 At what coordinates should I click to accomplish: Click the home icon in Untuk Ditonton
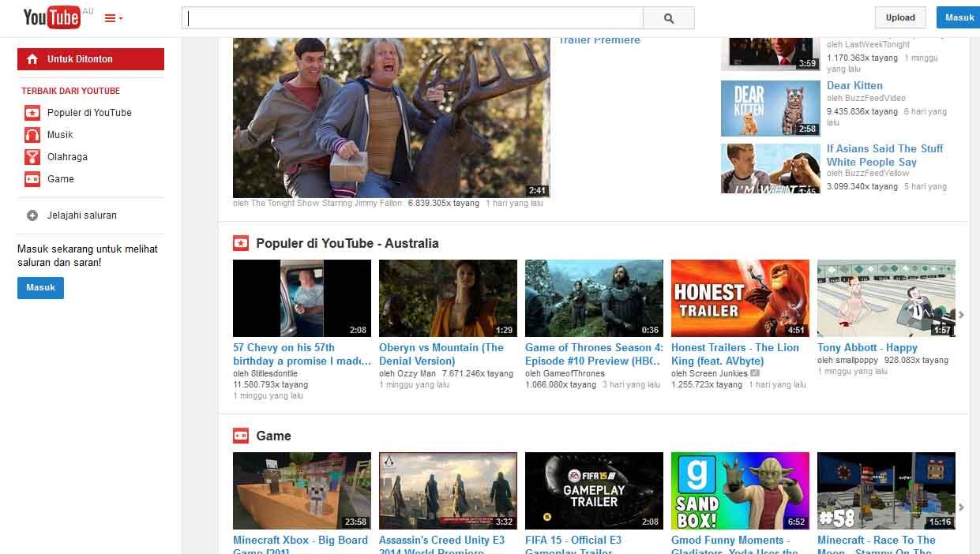click(32, 59)
